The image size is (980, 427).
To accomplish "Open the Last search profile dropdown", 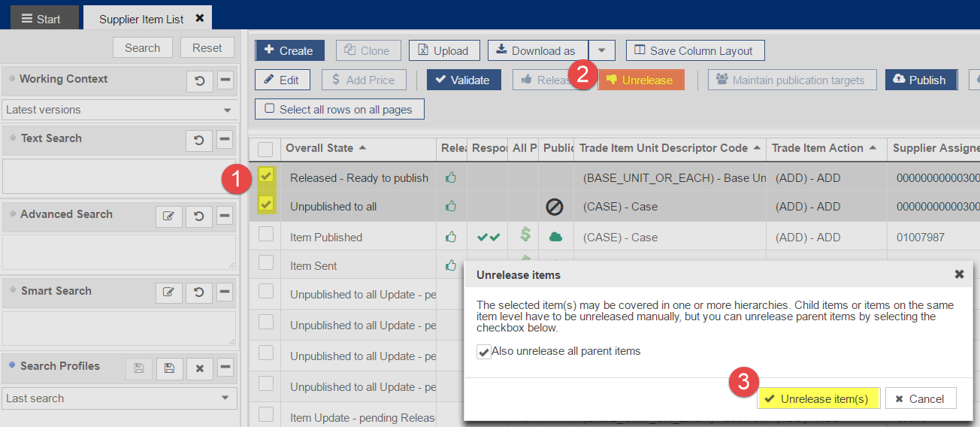I will pyautogui.click(x=119, y=398).
